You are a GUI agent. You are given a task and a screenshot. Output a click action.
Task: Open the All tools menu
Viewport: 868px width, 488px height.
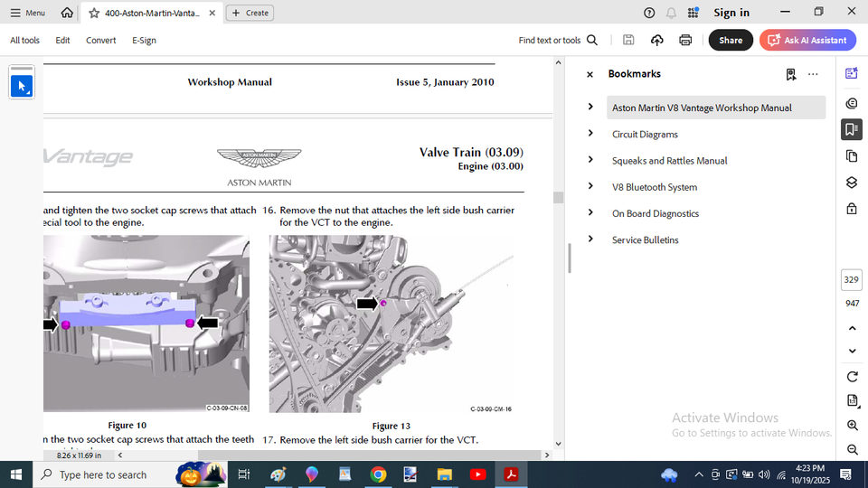24,40
